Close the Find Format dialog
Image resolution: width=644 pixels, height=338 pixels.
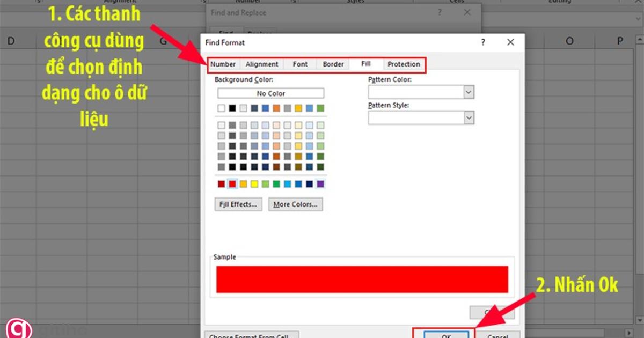pos(510,42)
